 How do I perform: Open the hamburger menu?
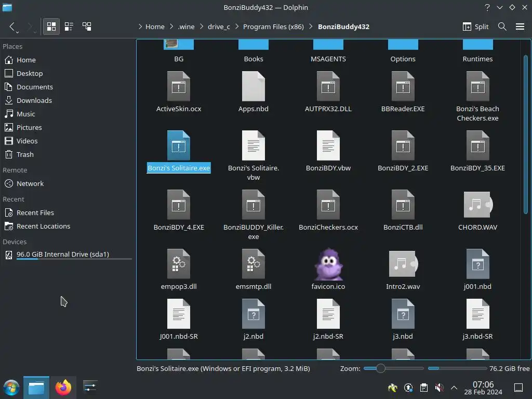tap(520, 26)
